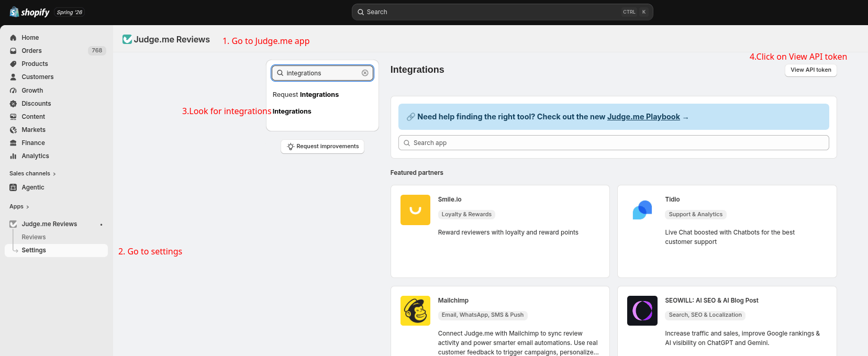
Task: Select Request Integrations search result
Action: point(306,95)
